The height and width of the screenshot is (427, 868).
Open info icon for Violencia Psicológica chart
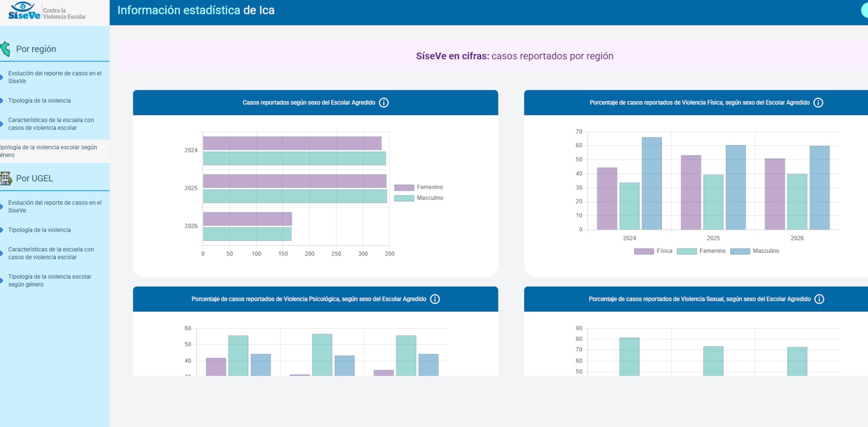(435, 299)
